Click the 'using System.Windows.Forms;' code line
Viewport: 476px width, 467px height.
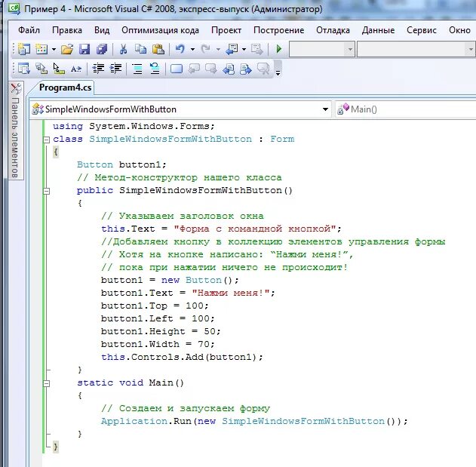134,126
